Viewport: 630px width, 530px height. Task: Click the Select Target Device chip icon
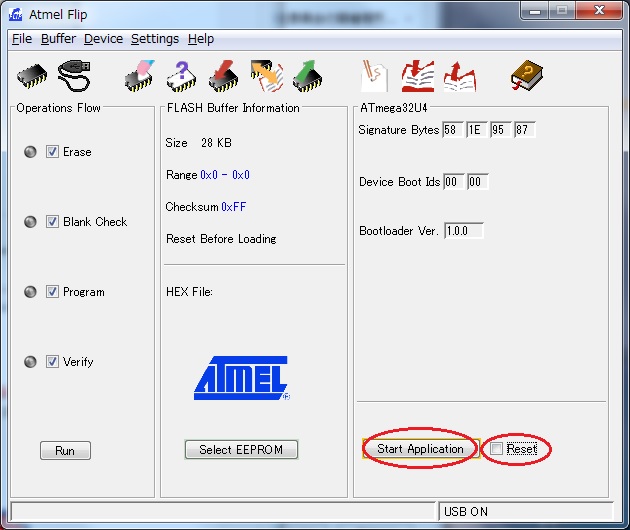pyautogui.click(x=32, y=76)
